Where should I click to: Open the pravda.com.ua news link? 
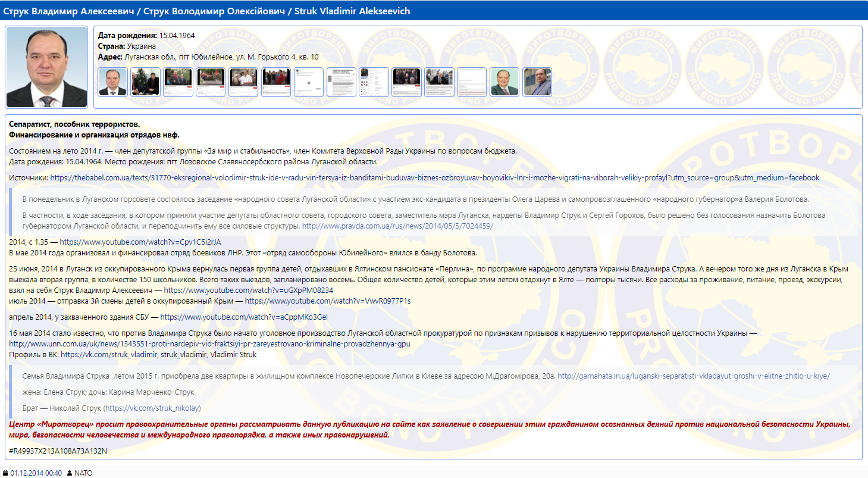397,226
